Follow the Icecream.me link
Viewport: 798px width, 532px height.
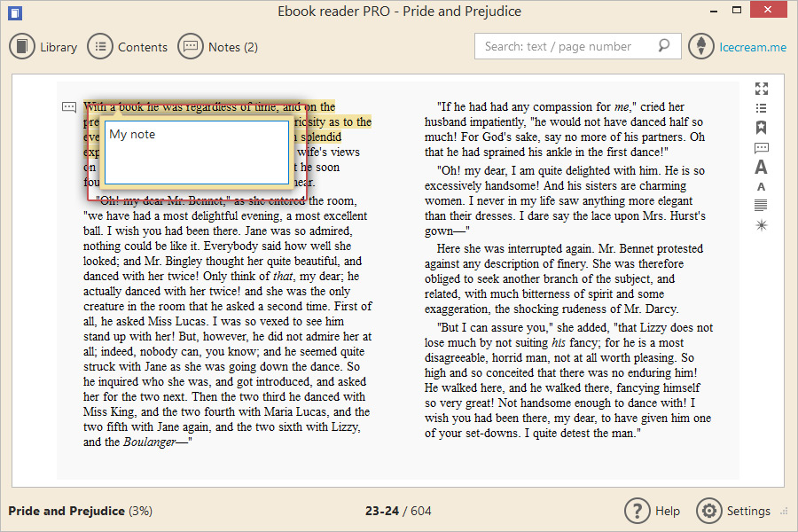coord(753,47)
